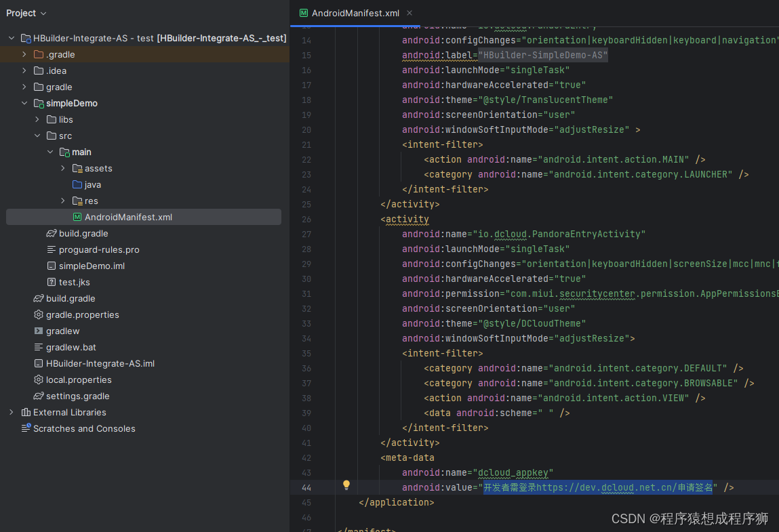Image resolution: width=779 pixels, height=532 pixels.
Task: Expand the res folder
Action: [63, 201]
